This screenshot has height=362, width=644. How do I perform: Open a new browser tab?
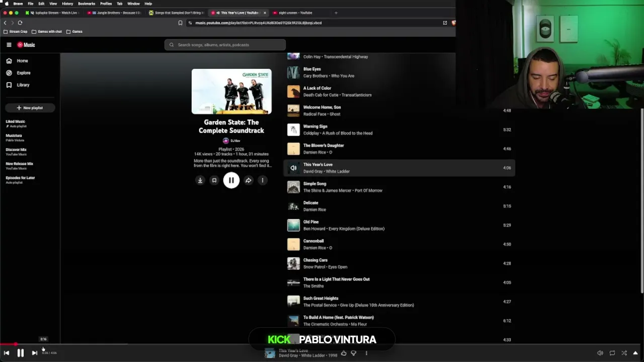(x=336, y=13)
